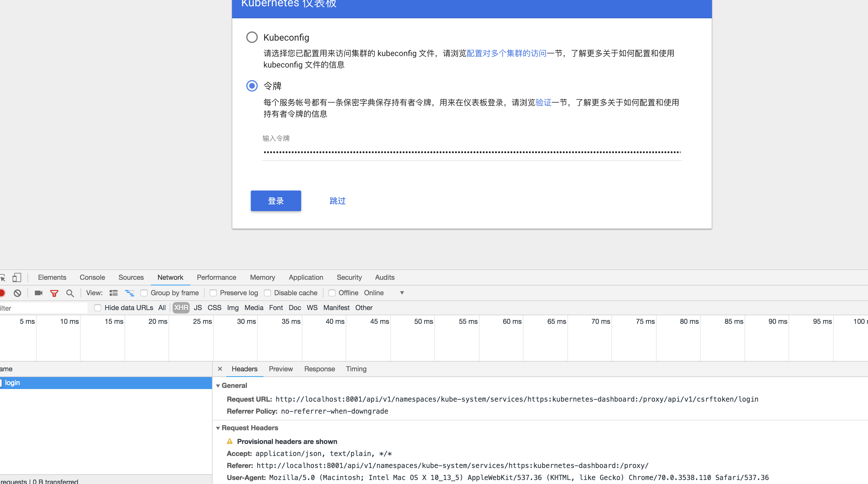The height and width of the screenshot is (484, 868).
Task: Click the 登录 login button
Action: pyautogui.click(x=276, y=201)
